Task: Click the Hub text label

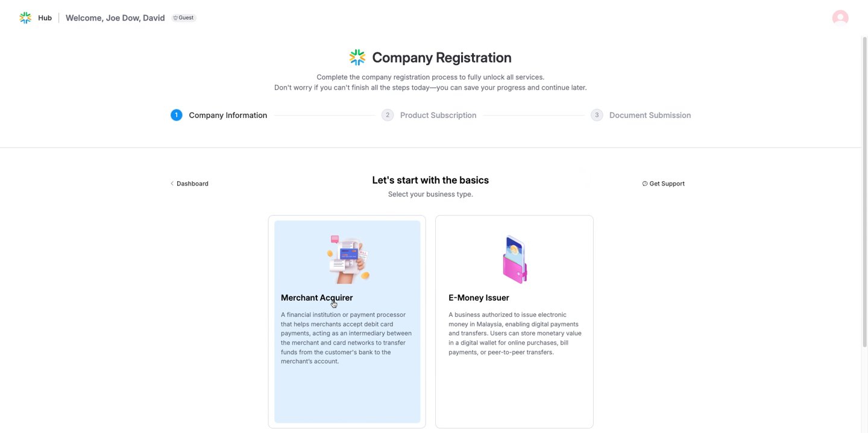Action: tap(45, 18)
